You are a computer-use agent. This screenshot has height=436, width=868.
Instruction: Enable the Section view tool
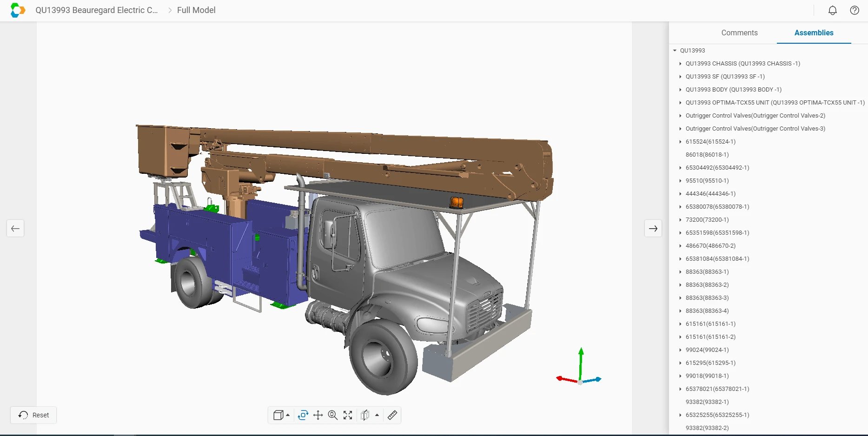[364, 415]
